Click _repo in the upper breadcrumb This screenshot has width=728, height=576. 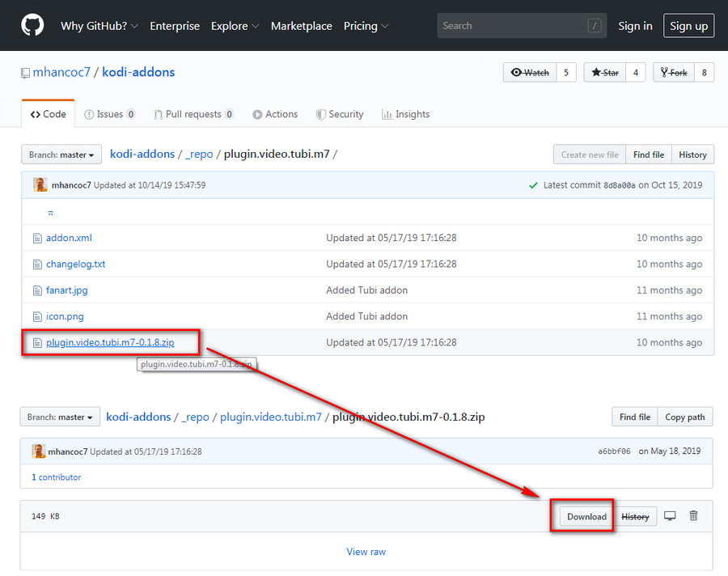coord(199,154)
